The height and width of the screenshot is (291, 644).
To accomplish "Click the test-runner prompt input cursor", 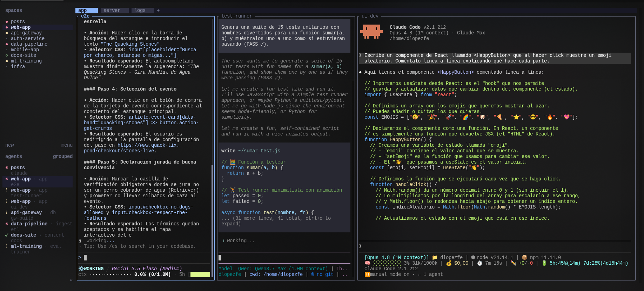I will click(x=220, y=258).
